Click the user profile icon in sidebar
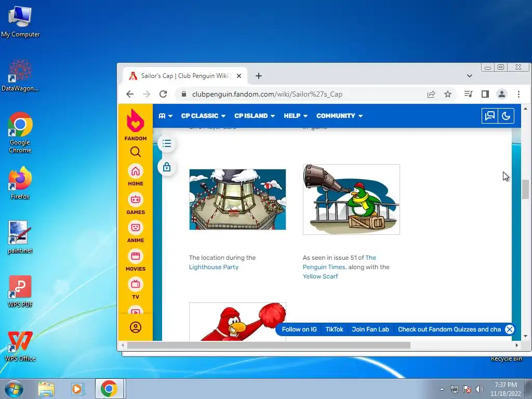 pos(136,327)
